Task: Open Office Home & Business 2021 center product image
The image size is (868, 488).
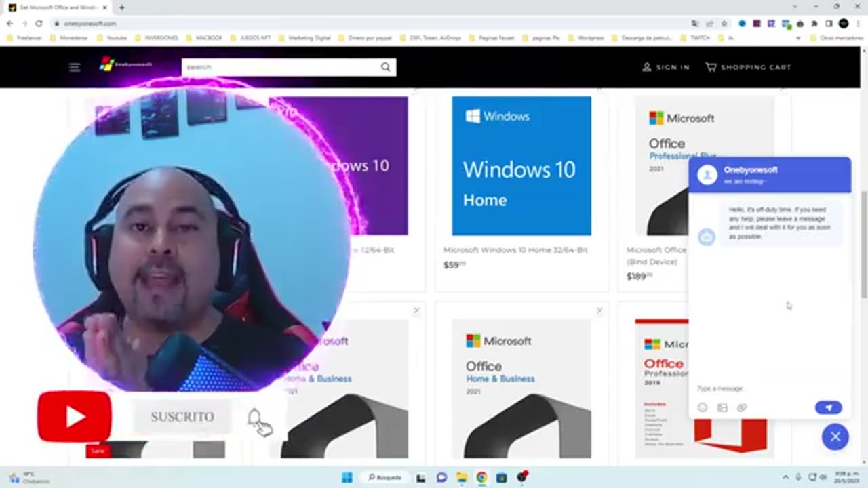Action: [x=521, y=388]
